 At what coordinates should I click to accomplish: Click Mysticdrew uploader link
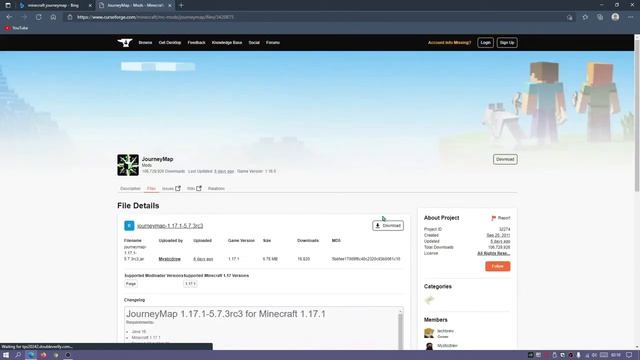(x=169, y=259)
